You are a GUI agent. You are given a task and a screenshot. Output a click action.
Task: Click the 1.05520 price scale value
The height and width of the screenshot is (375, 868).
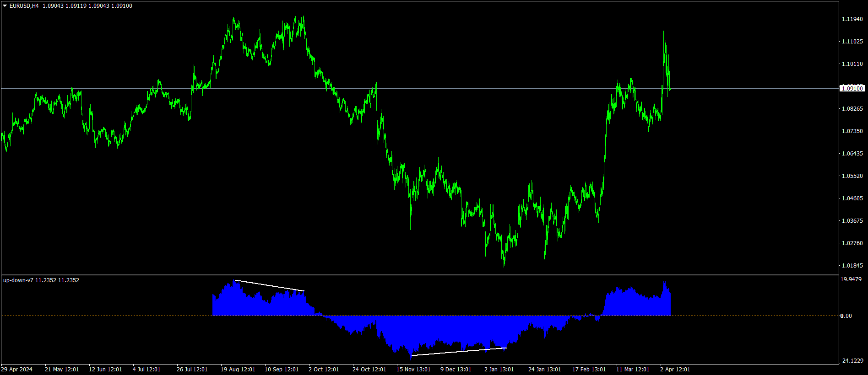pos(852,176)
